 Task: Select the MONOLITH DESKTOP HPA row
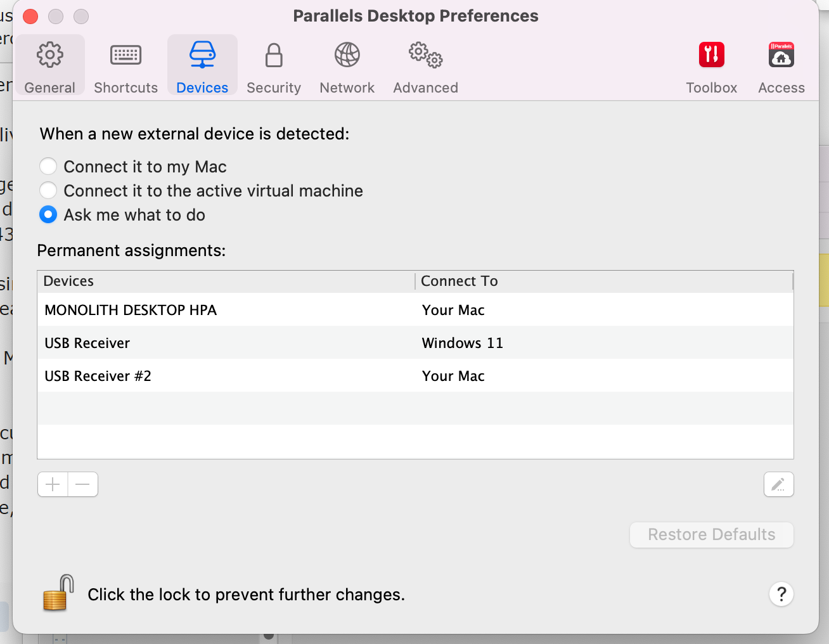tap(131, 310)
